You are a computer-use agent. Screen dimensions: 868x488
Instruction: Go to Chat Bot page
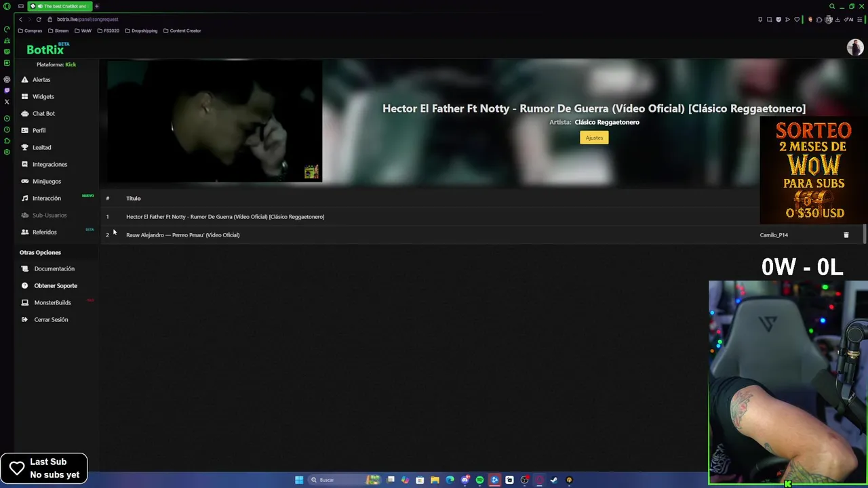pyautogui.click(x=43, y=113)
